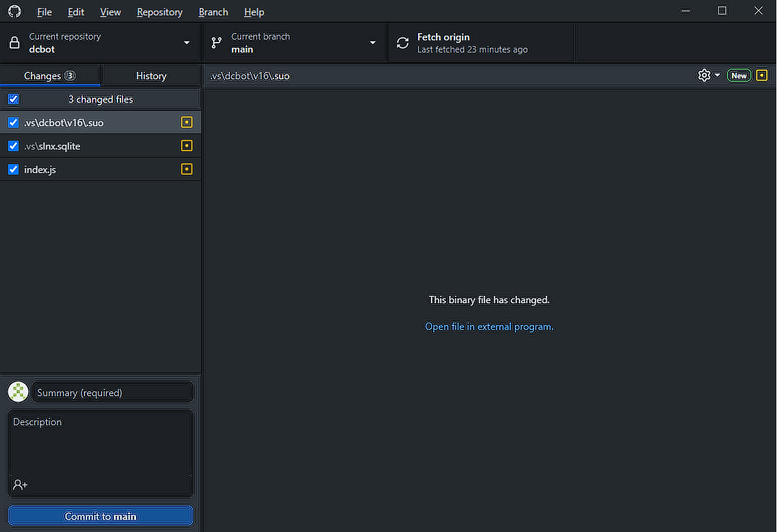778x532 pixels.
Task: Click the repository lock icon
Action: coord(15,43)
